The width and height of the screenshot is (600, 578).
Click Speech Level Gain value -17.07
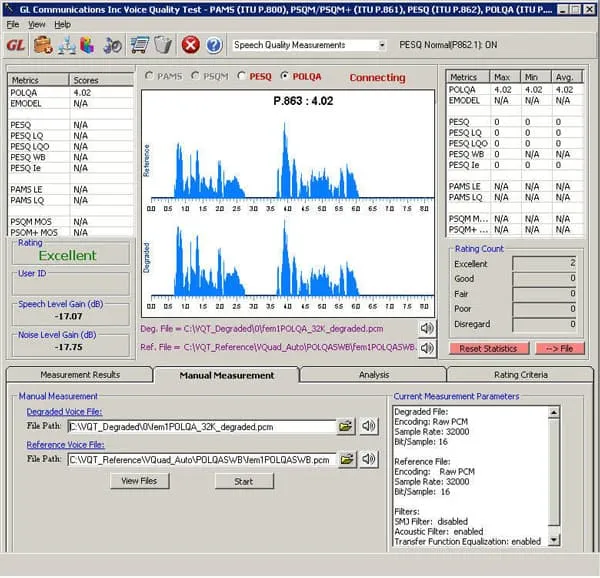68,316
